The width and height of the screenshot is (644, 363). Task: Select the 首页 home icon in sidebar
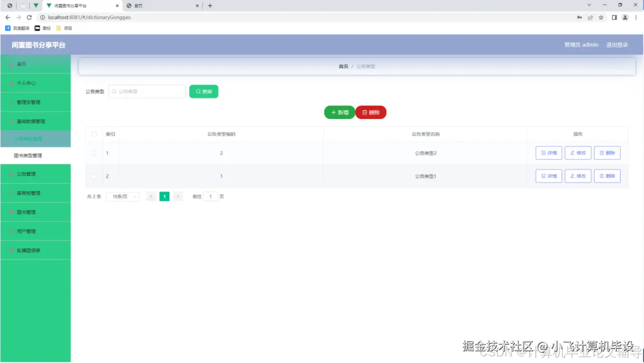[x=11, y=63]
